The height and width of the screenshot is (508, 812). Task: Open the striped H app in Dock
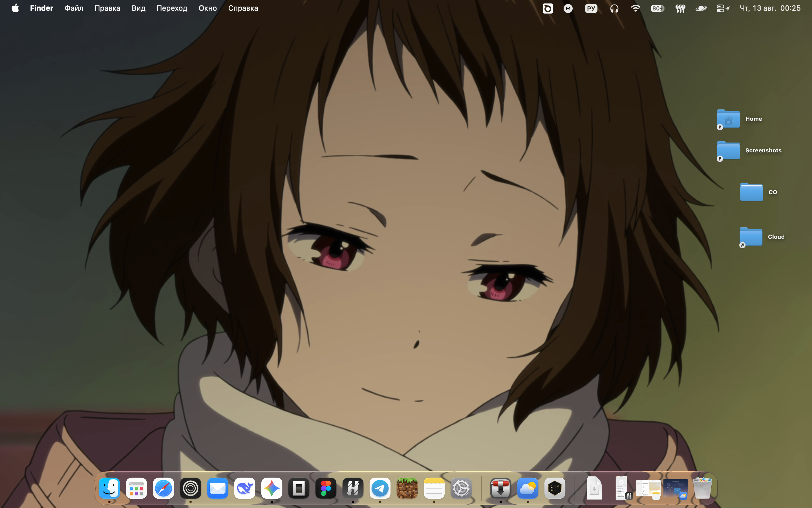point(353,488)
